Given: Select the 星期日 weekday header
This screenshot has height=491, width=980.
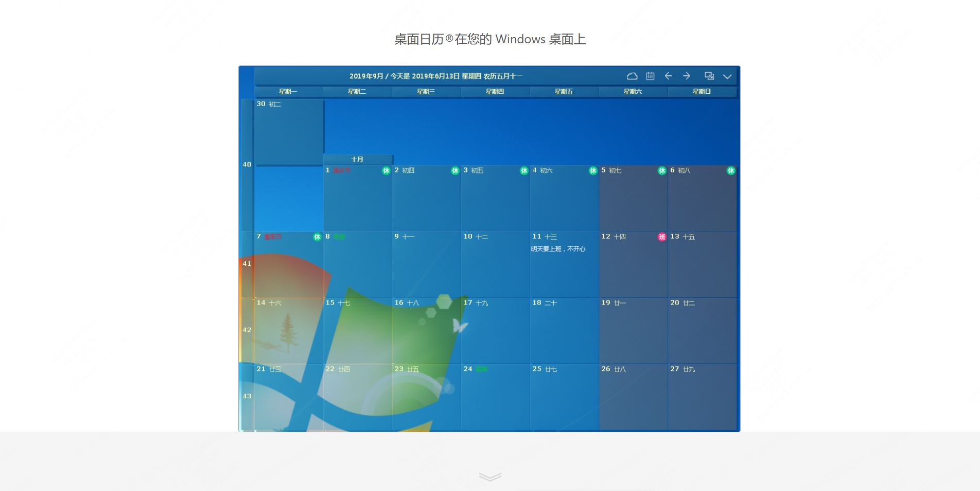Looking at the screenshot, I should [x=702, y=92].
